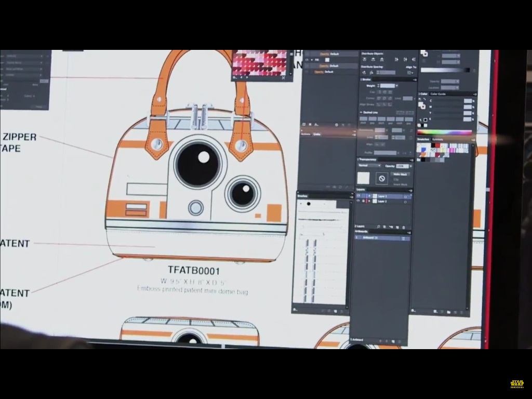
Task: Pick a color from the spectrum bar
Action: click(445, 132)
